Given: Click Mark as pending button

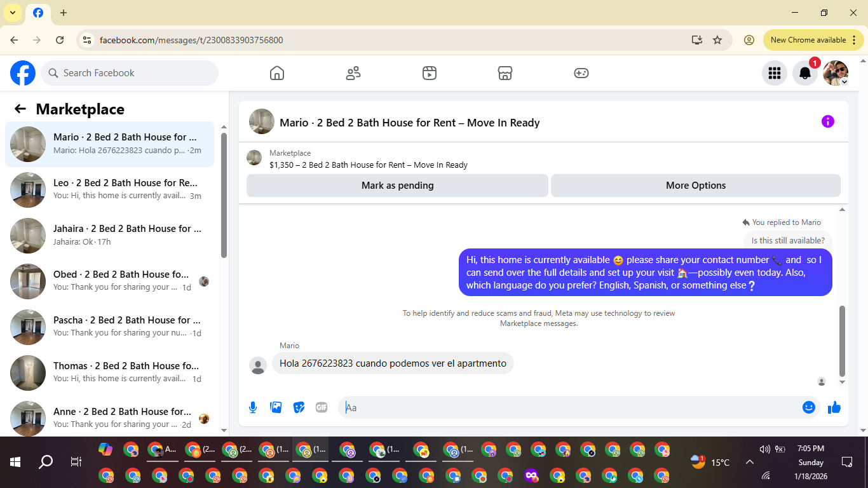Looking at the screenshot, I should point(397,186).
